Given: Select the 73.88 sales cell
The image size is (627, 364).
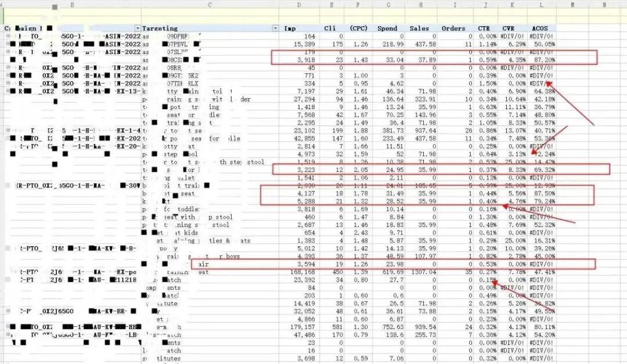Looking at the screenshot, I should (427, 311).
